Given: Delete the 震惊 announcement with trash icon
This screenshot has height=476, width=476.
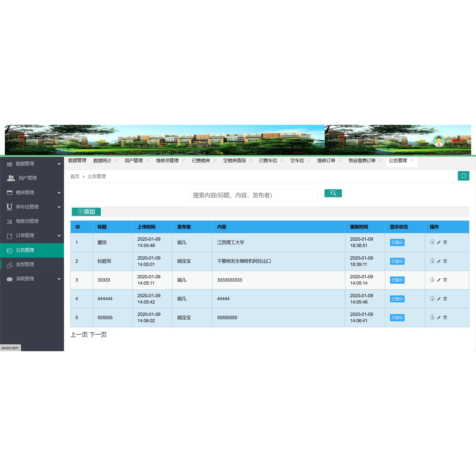Looking at the screenshot, I should tap(445, 242).
